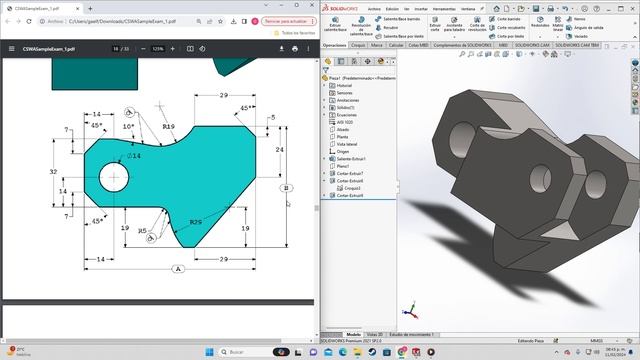The width and height of the screenshot is (640, 360).
Task: Pin the SolidWorks menu bar
Action: coord(482,9)
